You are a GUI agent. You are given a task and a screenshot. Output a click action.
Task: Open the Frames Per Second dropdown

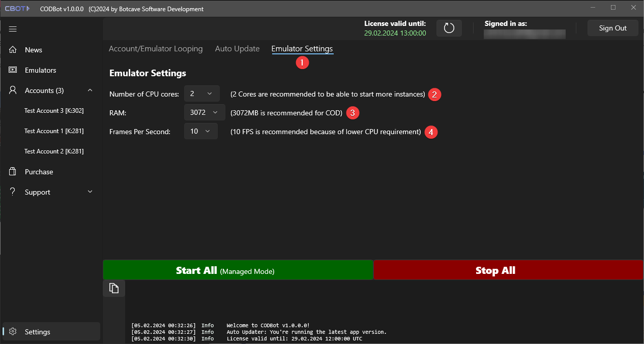tap(200, 132)
